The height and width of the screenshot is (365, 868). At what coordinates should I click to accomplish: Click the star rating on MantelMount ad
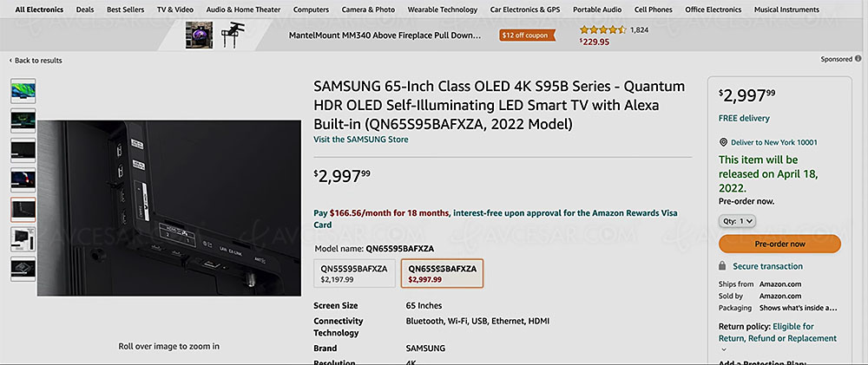[x=603, y=29]
